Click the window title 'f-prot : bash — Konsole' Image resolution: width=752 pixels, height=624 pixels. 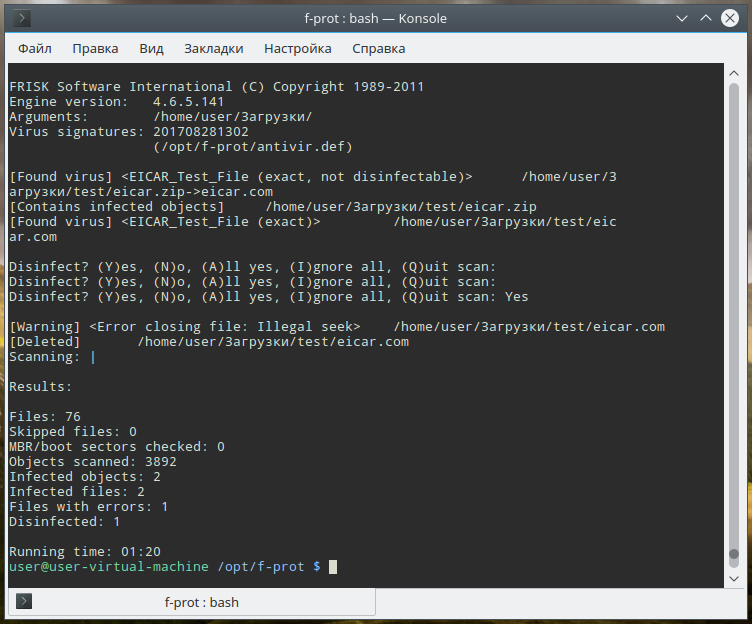[376, 19]
